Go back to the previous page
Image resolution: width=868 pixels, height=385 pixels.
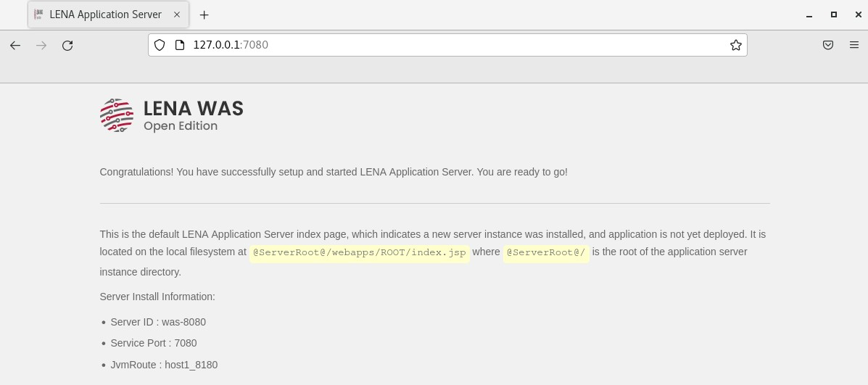15,46
